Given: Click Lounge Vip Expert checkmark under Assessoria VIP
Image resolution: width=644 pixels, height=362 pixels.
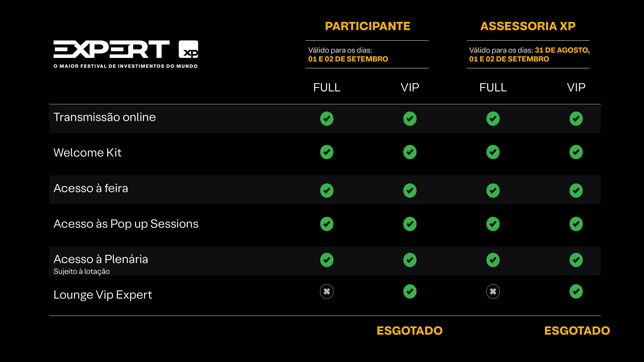Looking at the screenshot, I should 576,292.
